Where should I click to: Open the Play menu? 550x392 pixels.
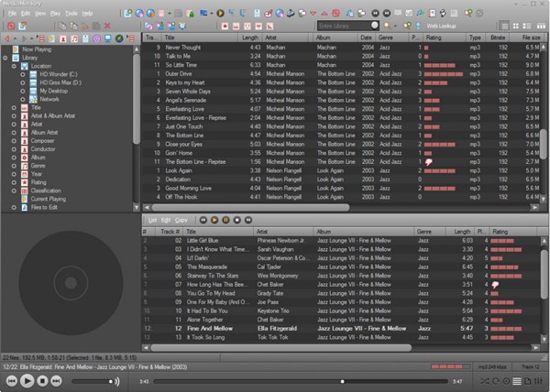[x=55, y=14]
